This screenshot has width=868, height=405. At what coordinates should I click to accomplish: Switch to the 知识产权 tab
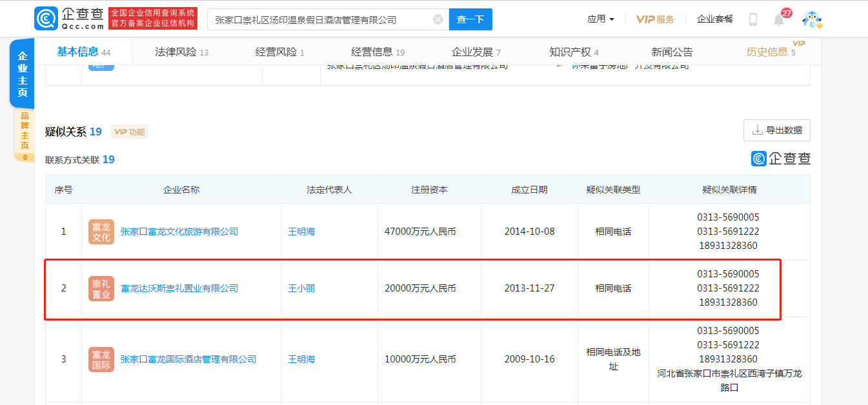pos(574,52)
